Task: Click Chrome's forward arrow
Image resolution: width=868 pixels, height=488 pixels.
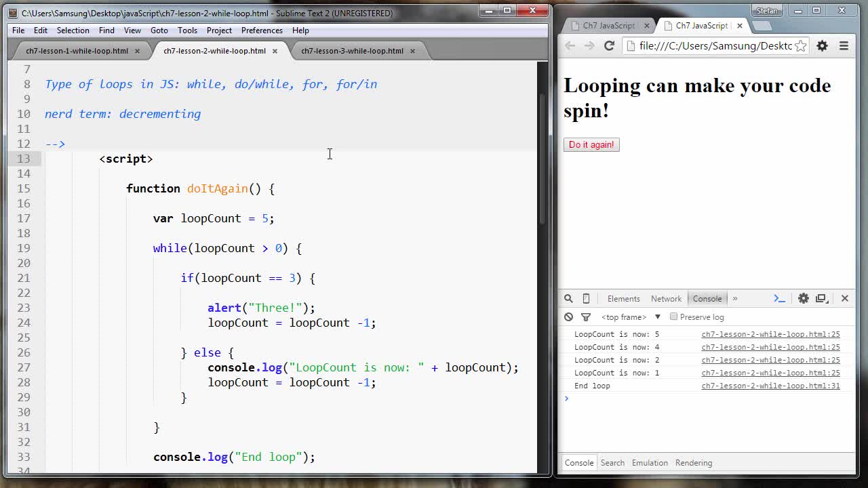Action: [x=589, y=45]
